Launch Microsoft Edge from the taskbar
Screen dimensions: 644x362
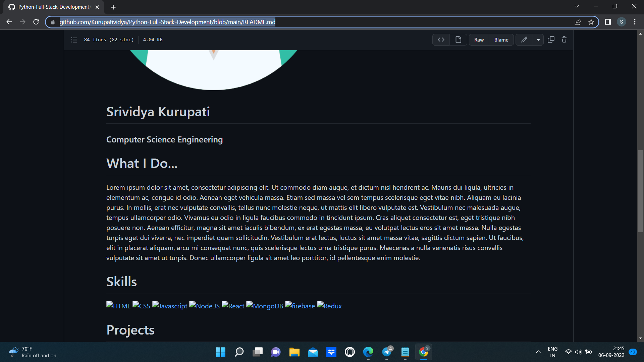pyautogui.click(x=368, y=352)
